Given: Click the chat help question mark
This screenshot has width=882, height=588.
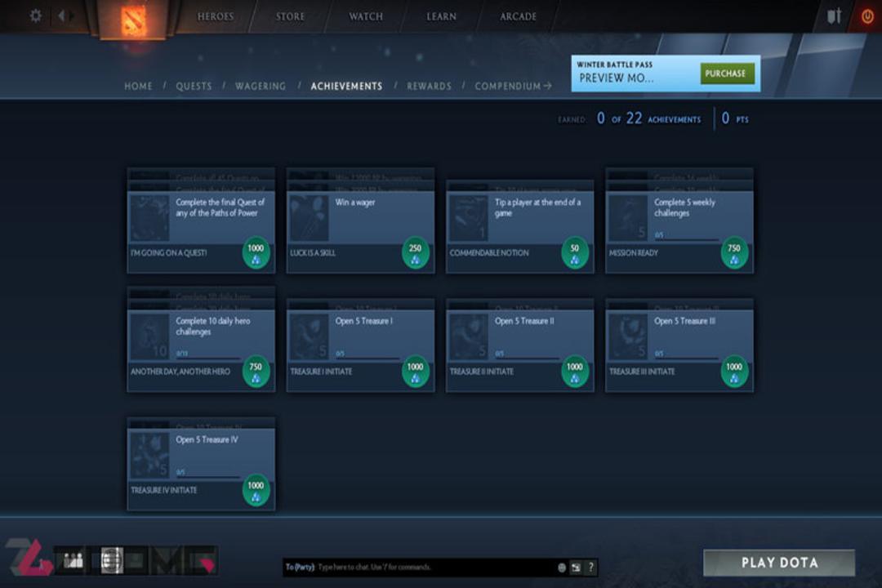Looking at the screenshot, I should pyautogui.click(x=590, y=568).
